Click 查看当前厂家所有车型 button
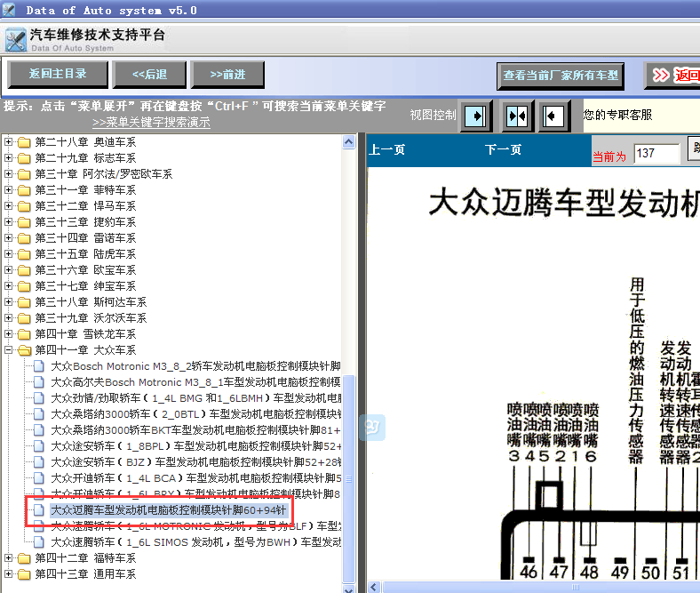 [x=561, y=76]
